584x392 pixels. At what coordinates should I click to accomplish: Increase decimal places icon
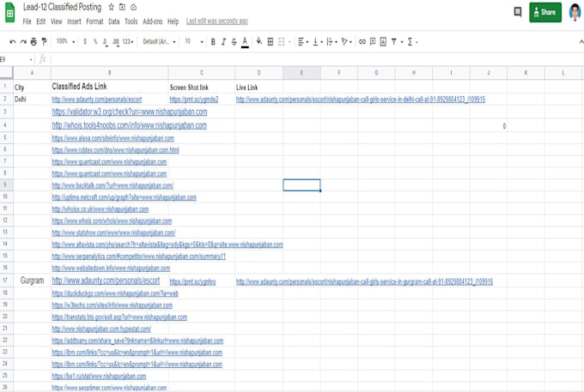[116, 42]
